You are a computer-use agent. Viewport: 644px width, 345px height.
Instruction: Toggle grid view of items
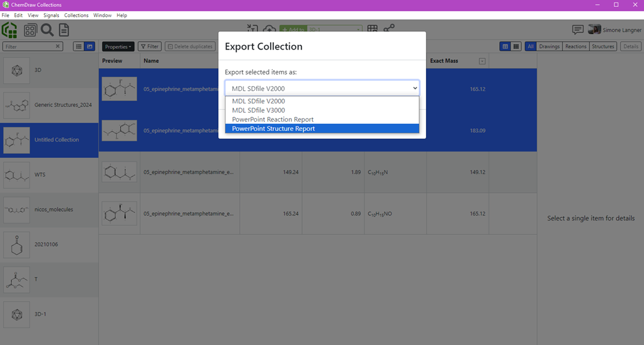point(516,46)
